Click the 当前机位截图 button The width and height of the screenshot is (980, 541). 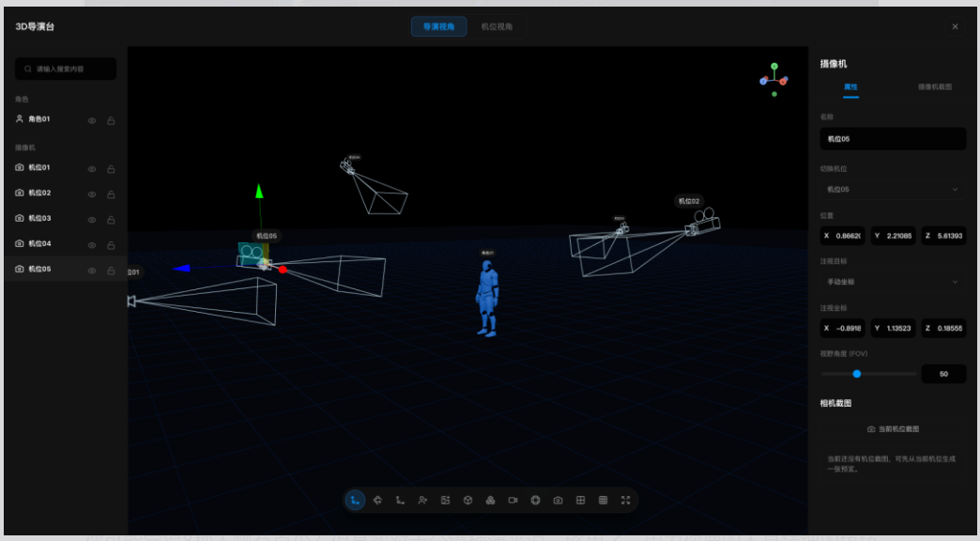point(893,429)
